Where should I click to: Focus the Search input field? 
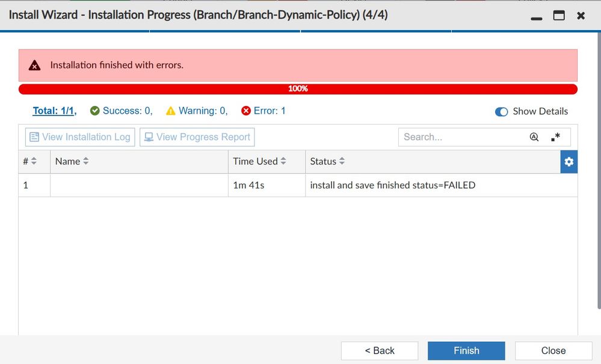(x=460, y=137)
